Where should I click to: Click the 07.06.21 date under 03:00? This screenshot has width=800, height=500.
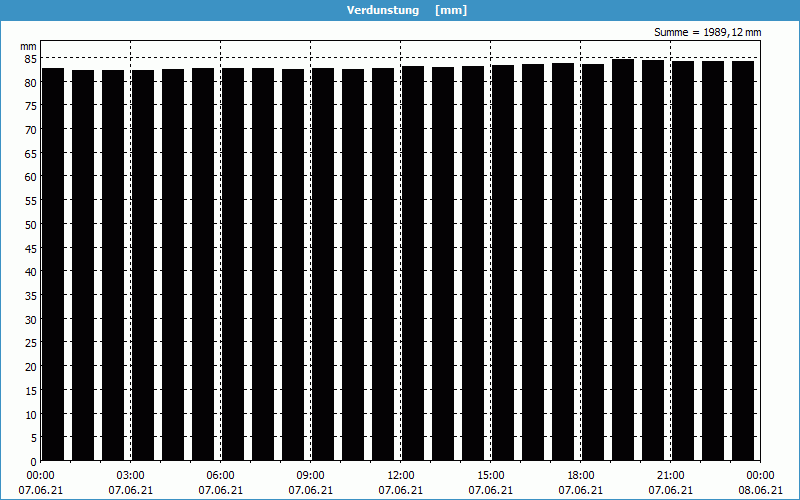pos(131,490)
